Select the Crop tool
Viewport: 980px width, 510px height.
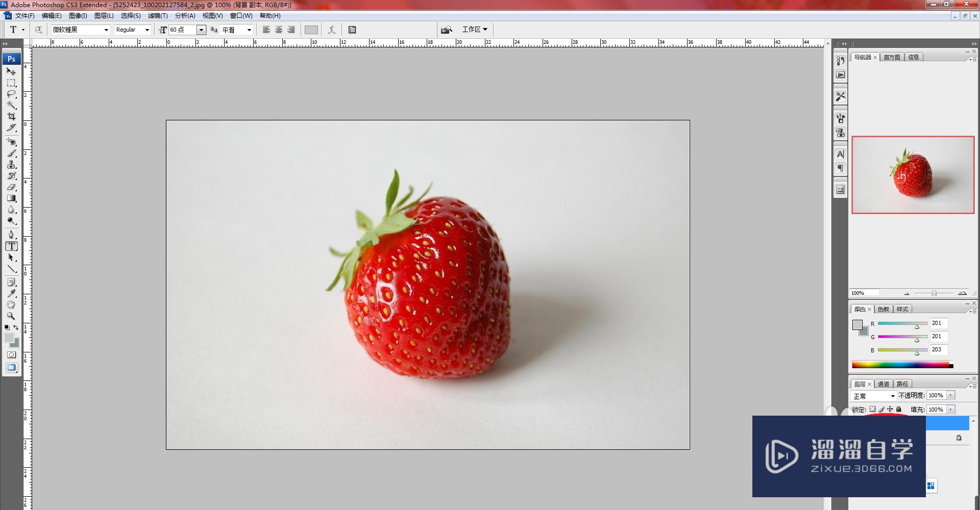[x=11, y=116]
